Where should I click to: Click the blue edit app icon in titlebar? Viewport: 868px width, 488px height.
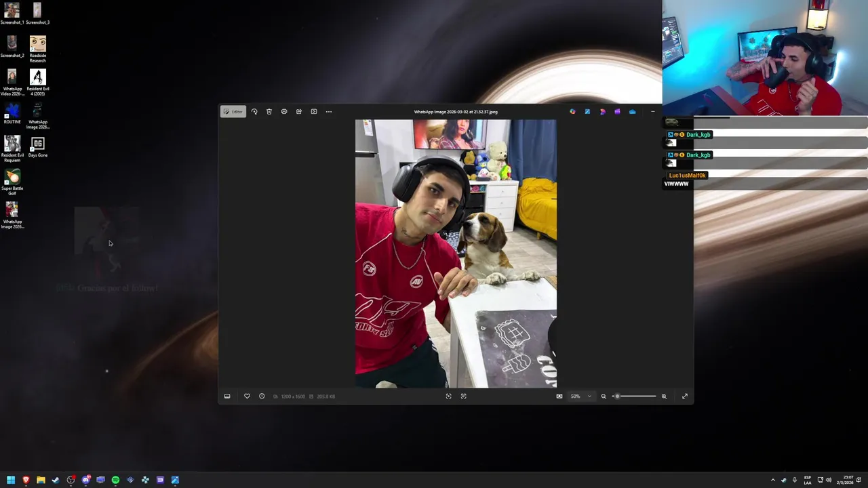[587, 112]
